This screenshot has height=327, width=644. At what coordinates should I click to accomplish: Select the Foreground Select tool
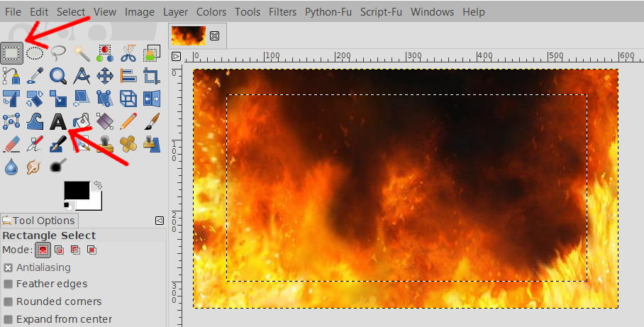coord(152,53)
